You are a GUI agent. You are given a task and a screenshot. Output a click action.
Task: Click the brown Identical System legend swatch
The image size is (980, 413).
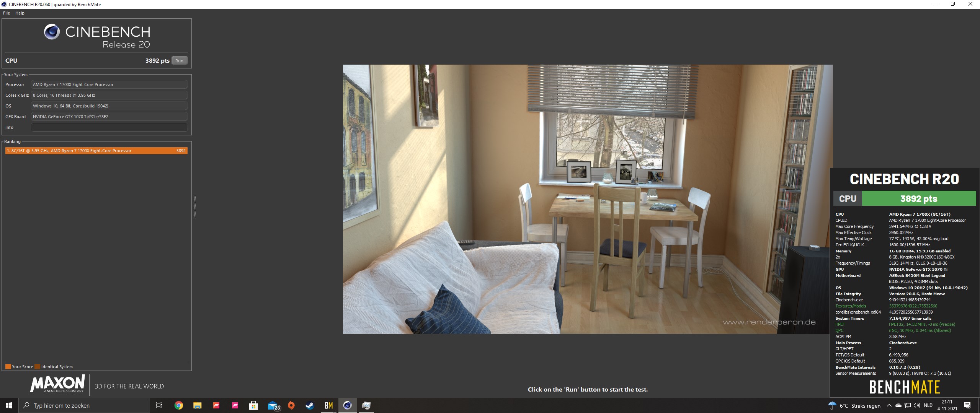click(37, 366)
